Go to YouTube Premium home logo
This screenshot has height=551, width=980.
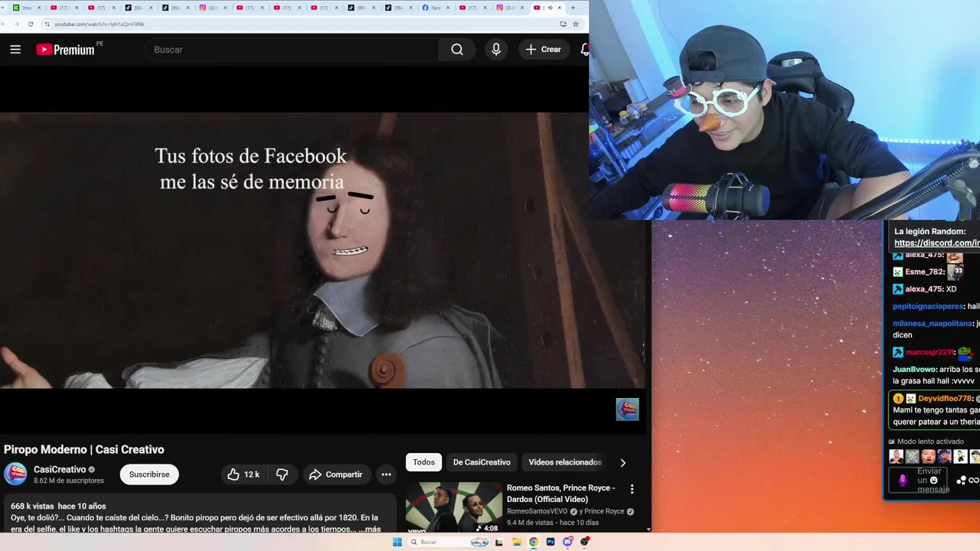tap(66, 49)
